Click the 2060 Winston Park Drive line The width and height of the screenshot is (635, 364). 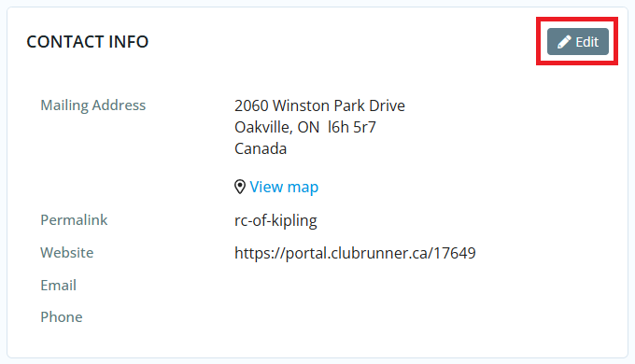(319, 105)
